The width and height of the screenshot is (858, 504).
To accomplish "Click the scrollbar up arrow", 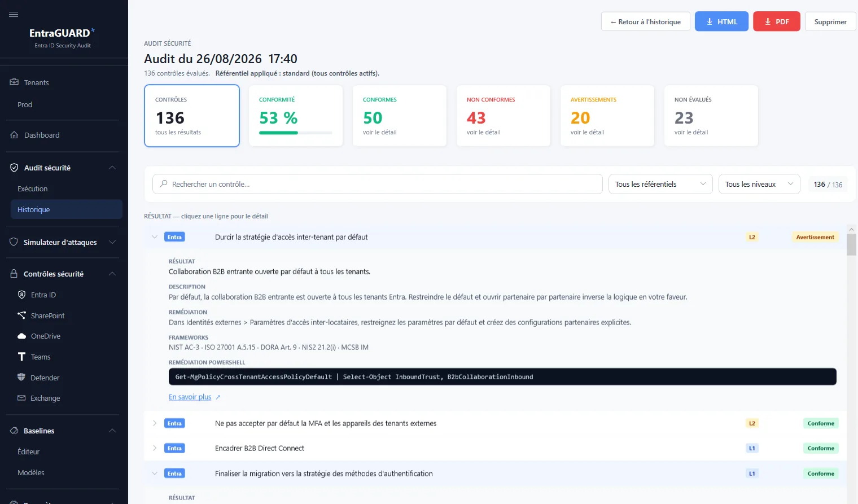I will click(851, 229).
